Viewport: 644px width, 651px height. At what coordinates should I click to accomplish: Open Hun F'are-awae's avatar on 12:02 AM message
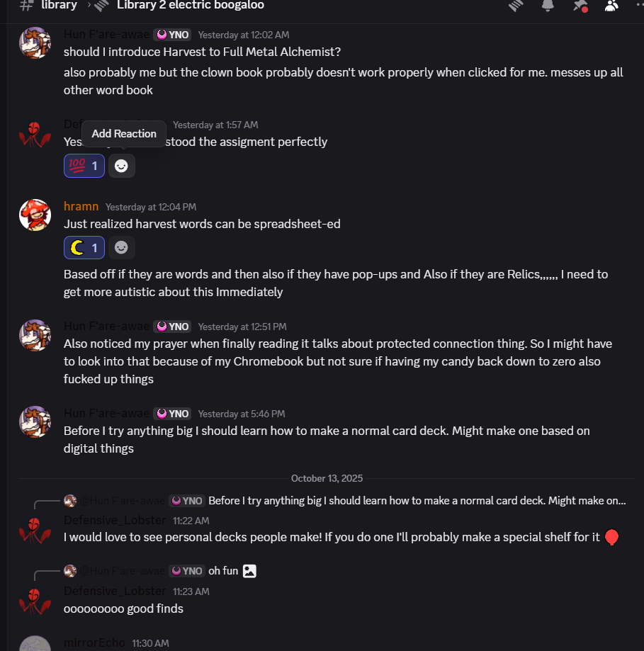click(x=35, y=43)
